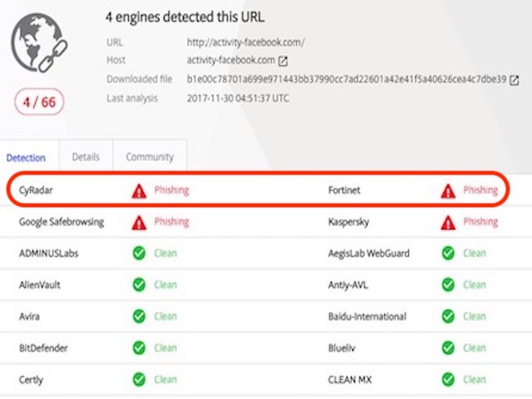The height and width of the screenshot is (399, 532).
Task: Click the '4 engines detected this URL' heading
Action: click(185, 17)
